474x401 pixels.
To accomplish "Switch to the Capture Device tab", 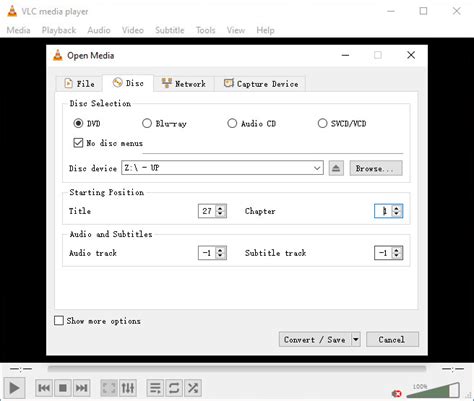I will tap(261, 84).
